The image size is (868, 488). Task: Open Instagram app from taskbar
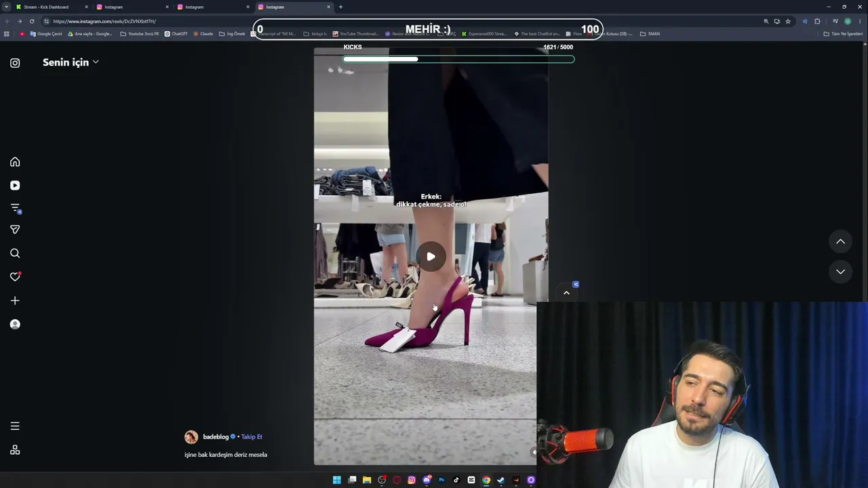point(412,480)
